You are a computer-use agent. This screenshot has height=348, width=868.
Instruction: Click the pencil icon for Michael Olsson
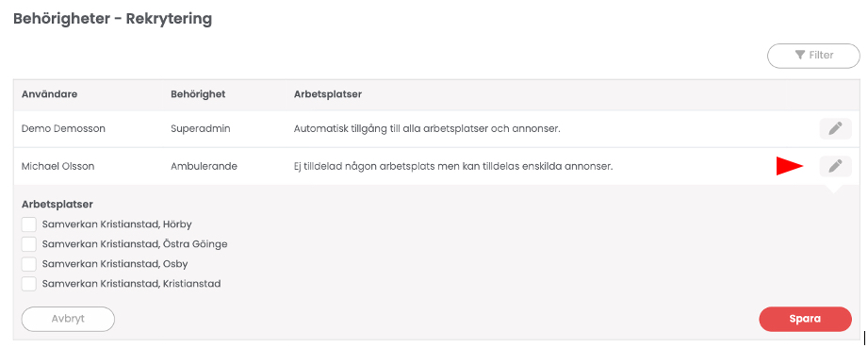835,166
